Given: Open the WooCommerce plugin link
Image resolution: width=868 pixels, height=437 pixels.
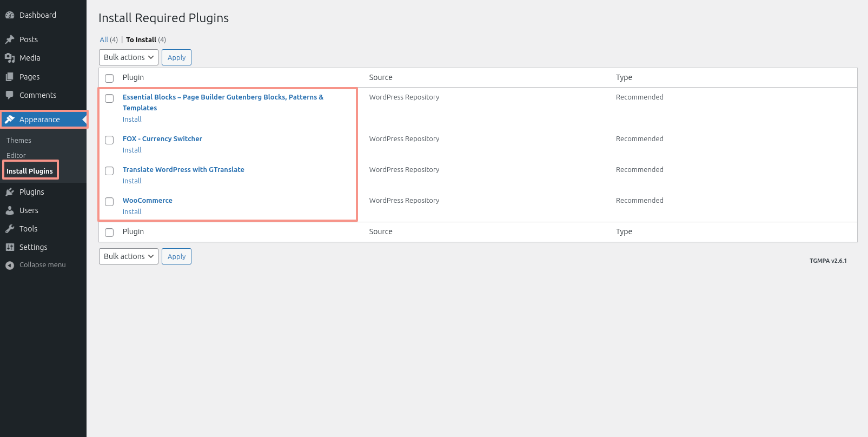Looking at the screenshot, I should [x=148, y=201].
